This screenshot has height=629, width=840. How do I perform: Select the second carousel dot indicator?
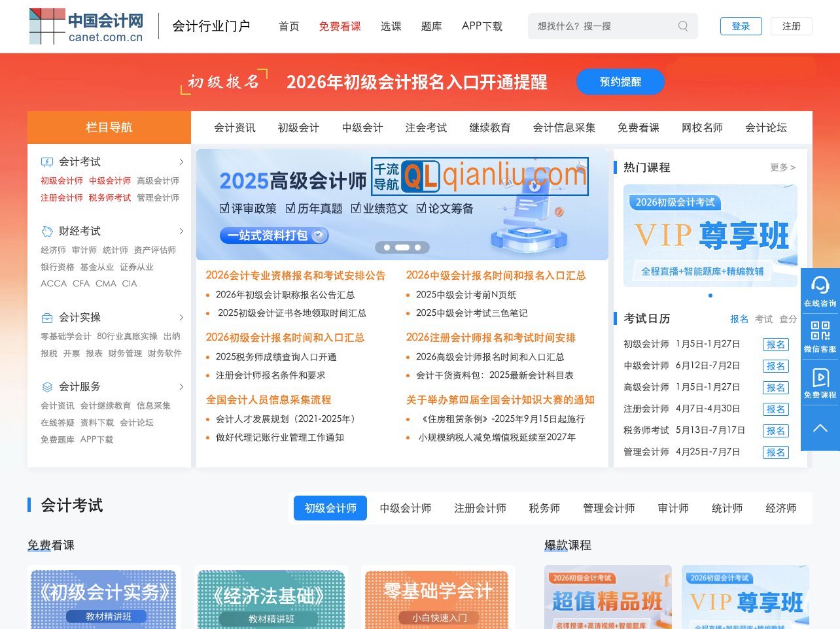click(x=402, y=248)
